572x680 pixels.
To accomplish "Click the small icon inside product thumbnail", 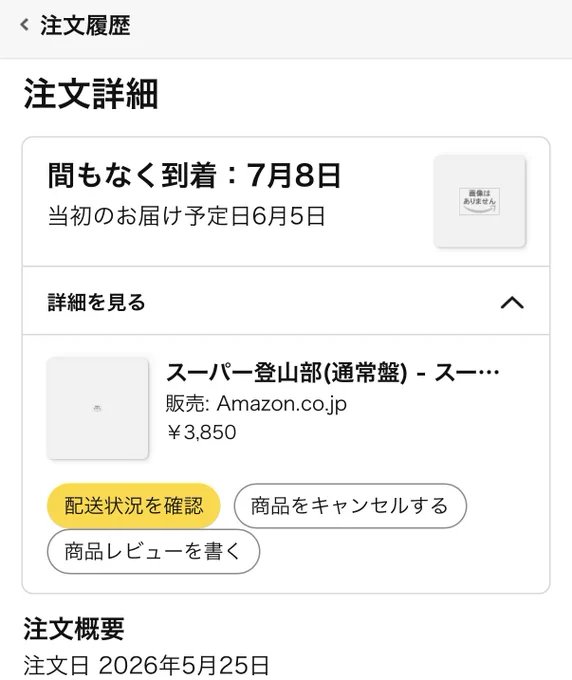I will [98, 408].
